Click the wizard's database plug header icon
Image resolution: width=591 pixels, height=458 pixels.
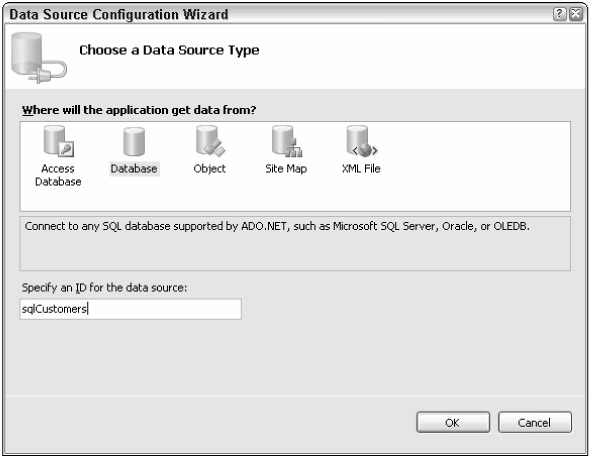coord(39,57)
